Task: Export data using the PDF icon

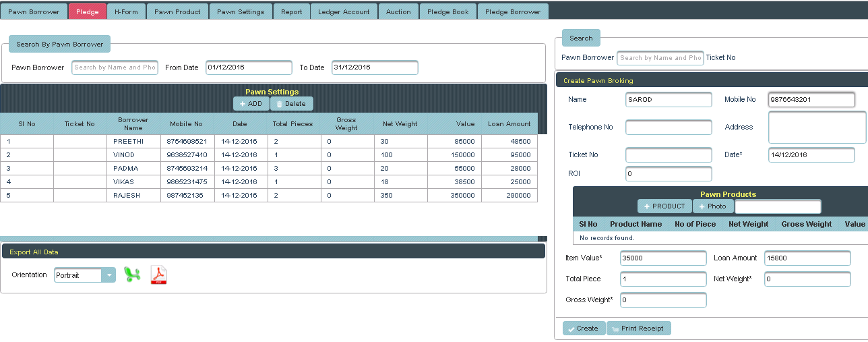Action: [158, 275]
